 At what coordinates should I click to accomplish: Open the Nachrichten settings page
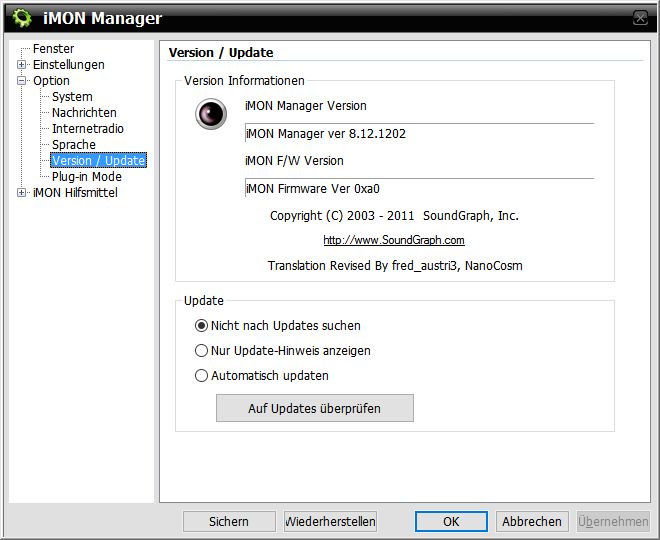84,113
